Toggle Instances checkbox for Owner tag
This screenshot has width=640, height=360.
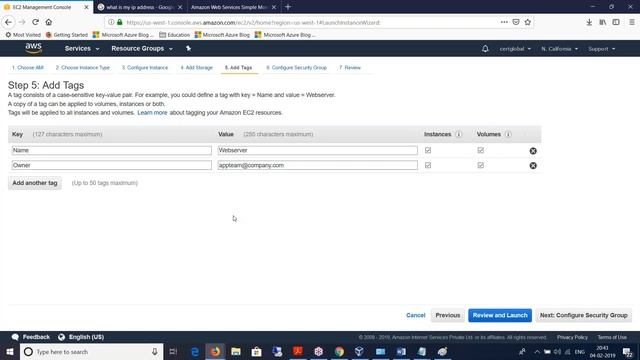[428, 165]
